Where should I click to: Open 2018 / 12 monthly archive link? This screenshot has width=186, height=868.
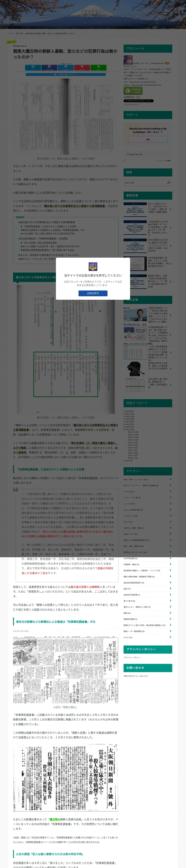133,432
